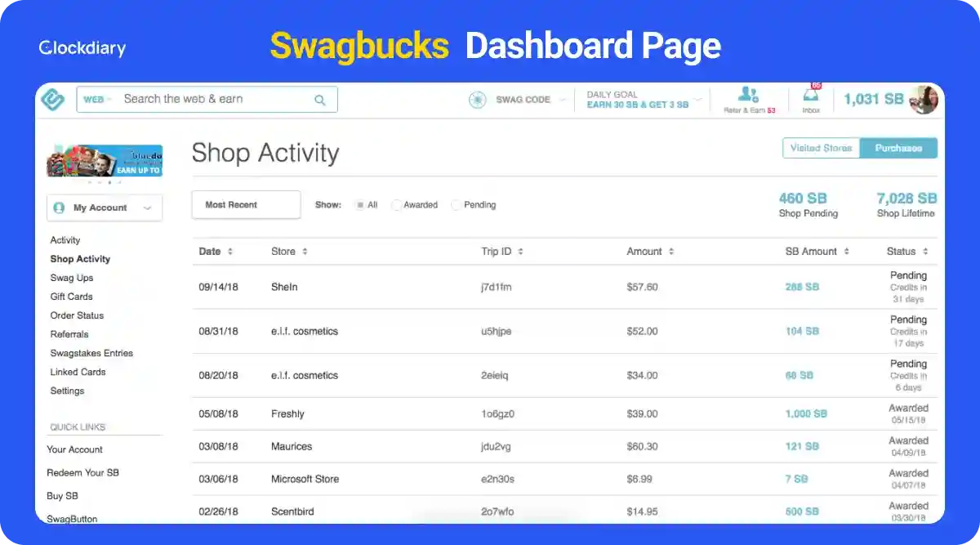Open the Most Recent sort dropdown
980x545 pixels.
click(246, 205)
